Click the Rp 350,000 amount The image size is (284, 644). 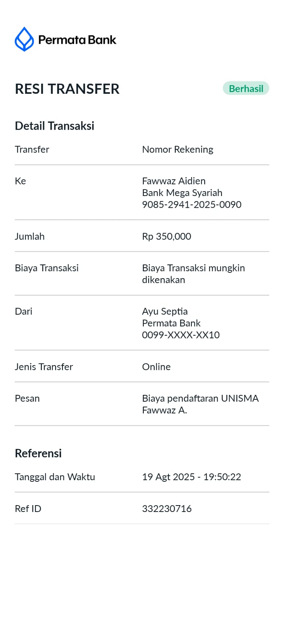pos(167,236)
